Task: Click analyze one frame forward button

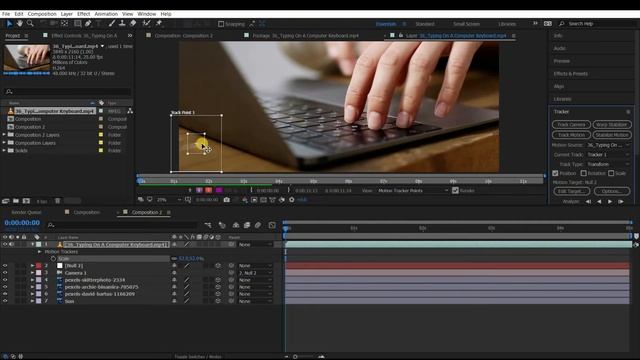Action: pos(621,202)
